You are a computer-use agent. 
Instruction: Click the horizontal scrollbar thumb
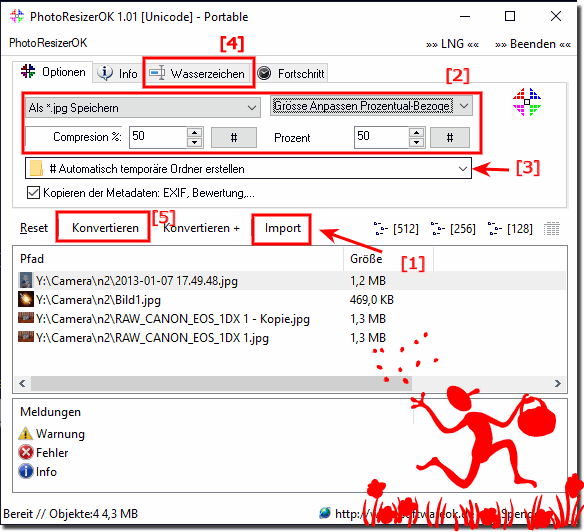coord(221,383)
